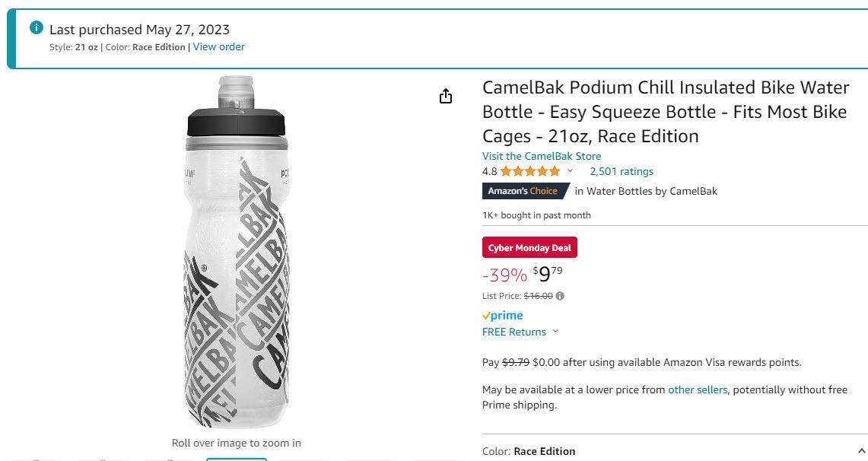This screenshot has height=461, width=868.
Task: Click the FREE Returns link
Action: (514, 332)
